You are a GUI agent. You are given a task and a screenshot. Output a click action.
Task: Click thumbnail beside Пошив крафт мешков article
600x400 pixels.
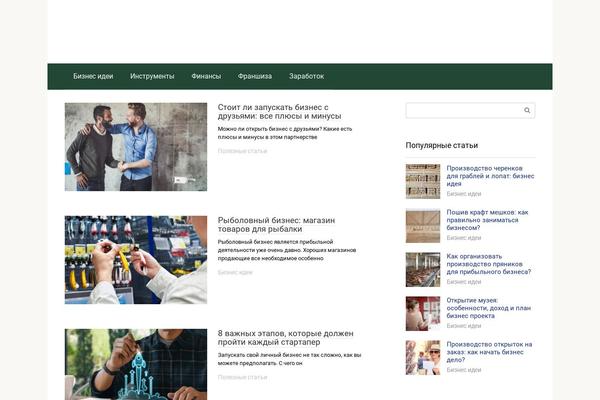tap(423, 225)
